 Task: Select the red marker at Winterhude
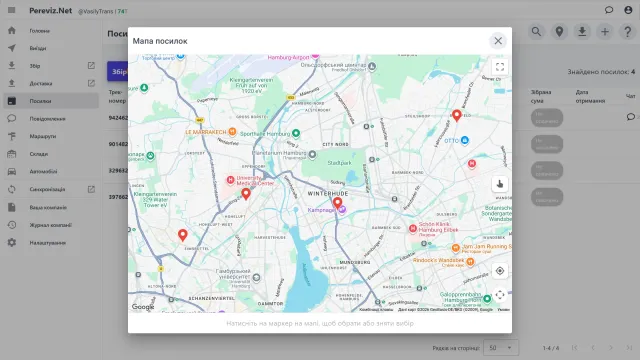pyautogui.click(x=337, y=203)
